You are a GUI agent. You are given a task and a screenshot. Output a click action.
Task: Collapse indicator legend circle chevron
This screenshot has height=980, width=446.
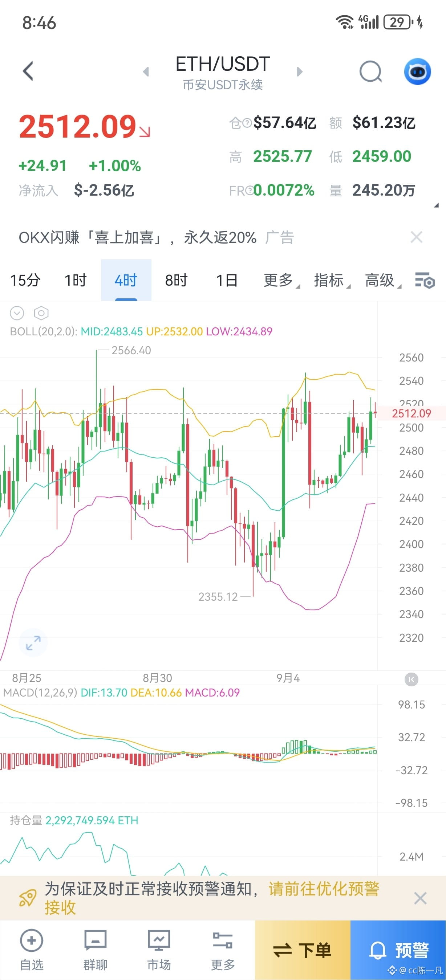click(17, 313)
